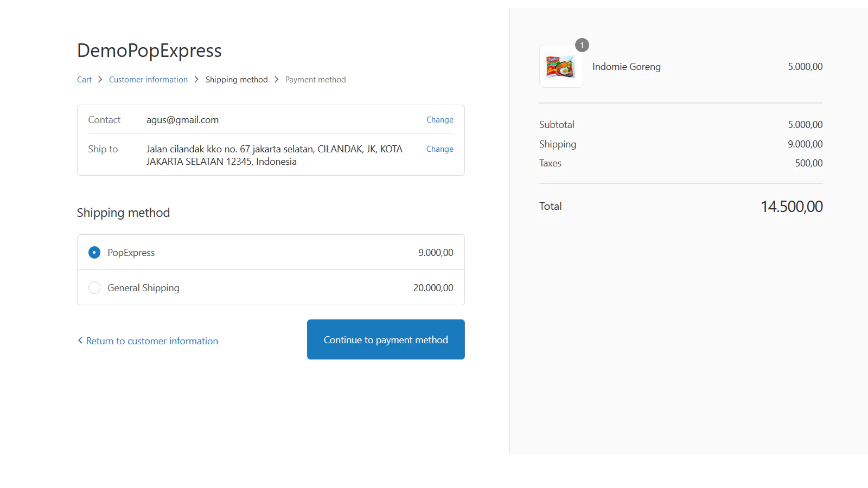Click the chevron after Customer information
868x488 pixels.
pos(196,79)
